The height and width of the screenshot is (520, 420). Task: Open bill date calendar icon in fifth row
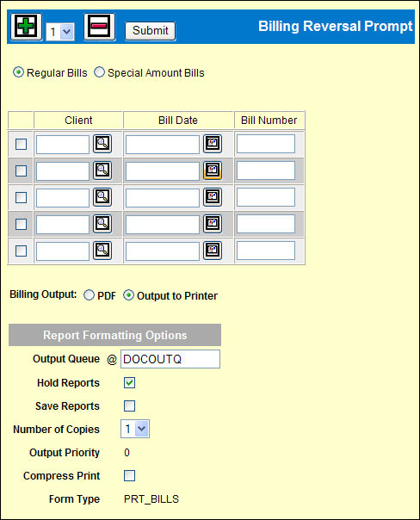[x=213, y=250]
